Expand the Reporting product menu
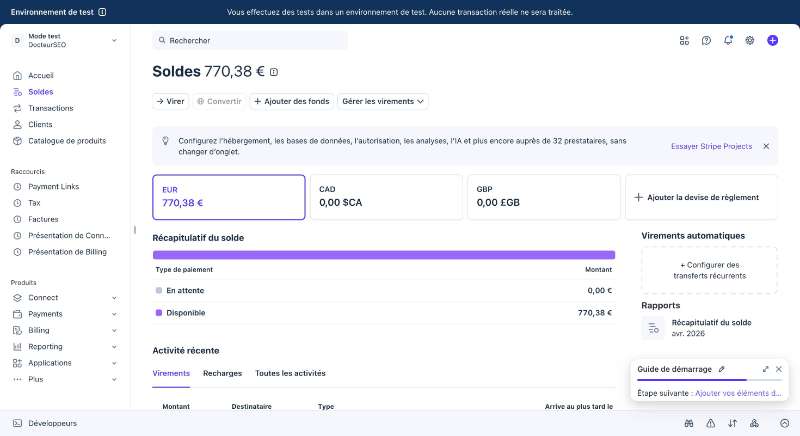This screenshot has height=436, width=800. [114, 347]
